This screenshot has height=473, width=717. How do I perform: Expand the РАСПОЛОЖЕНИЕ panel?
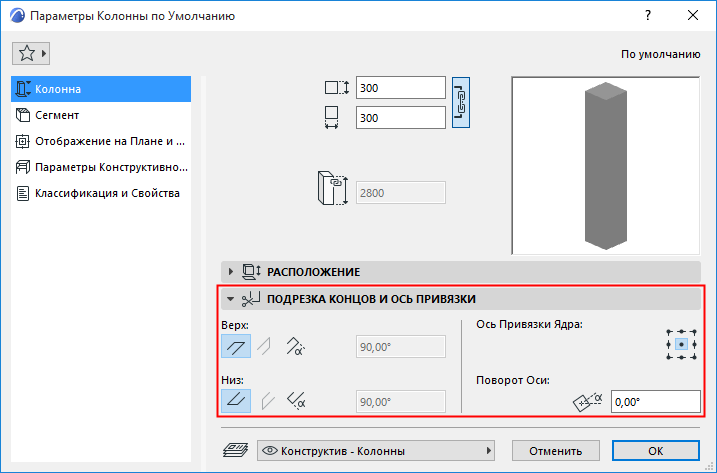[x=461, y=272]
